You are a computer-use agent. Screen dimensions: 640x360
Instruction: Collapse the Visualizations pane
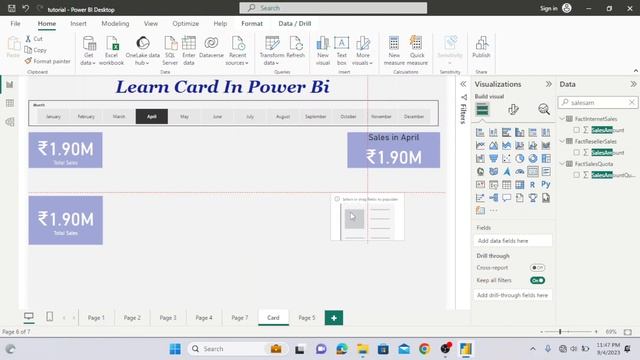[549, 84]
